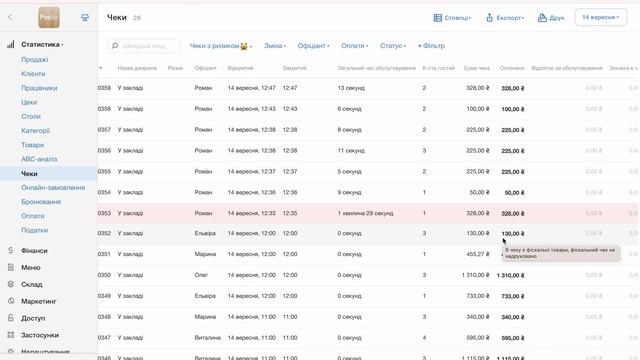Open the Доступ section via its lock icon
Screen dimensions: 640x360
tap(11, 318)
